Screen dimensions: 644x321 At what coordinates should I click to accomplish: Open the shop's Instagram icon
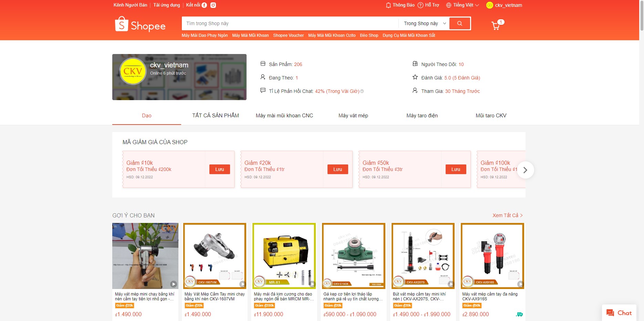click(214, 5)
